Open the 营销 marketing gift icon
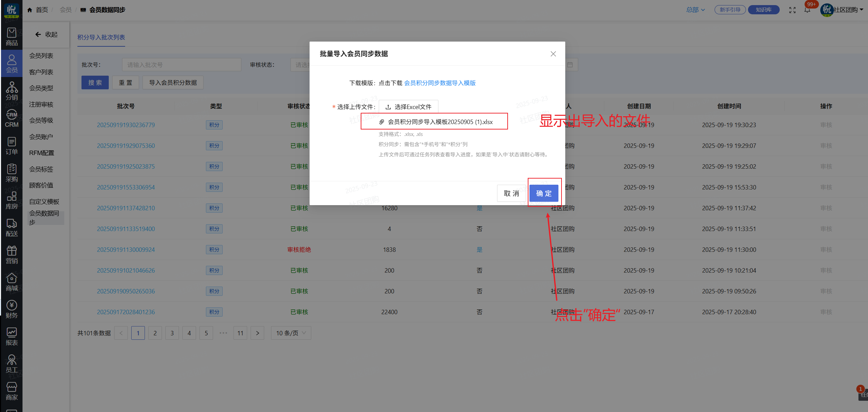 12,255
